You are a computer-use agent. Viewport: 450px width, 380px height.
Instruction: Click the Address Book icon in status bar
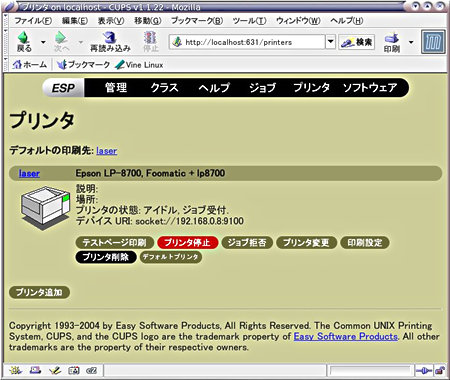(74, 370)
